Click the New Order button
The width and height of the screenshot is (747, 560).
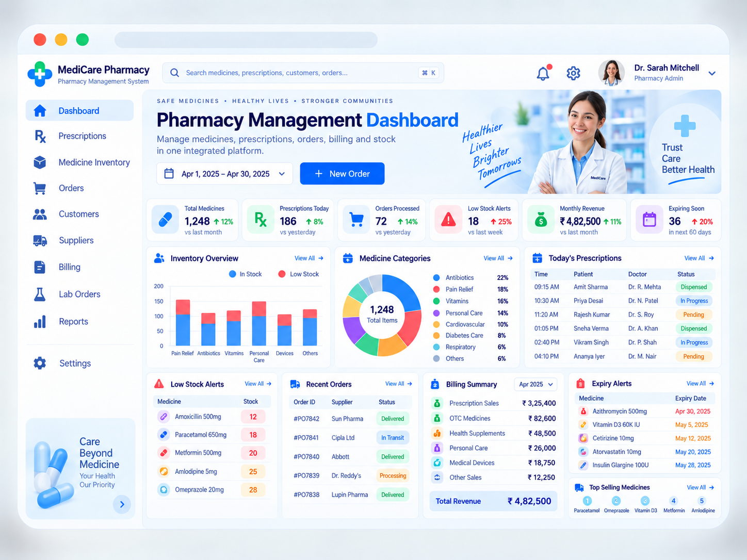pos(342,174)
